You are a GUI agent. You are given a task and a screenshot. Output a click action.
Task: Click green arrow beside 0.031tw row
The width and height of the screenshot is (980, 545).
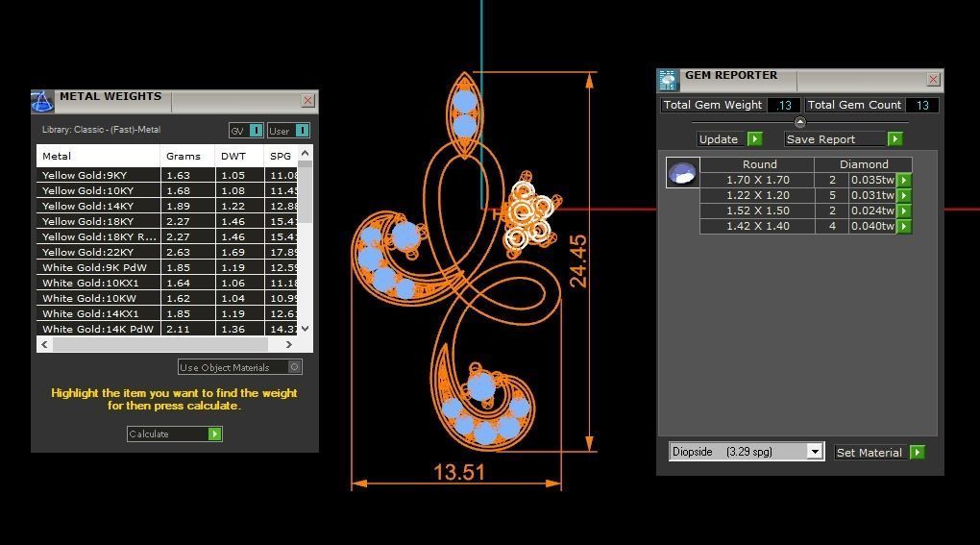(904, 196)
